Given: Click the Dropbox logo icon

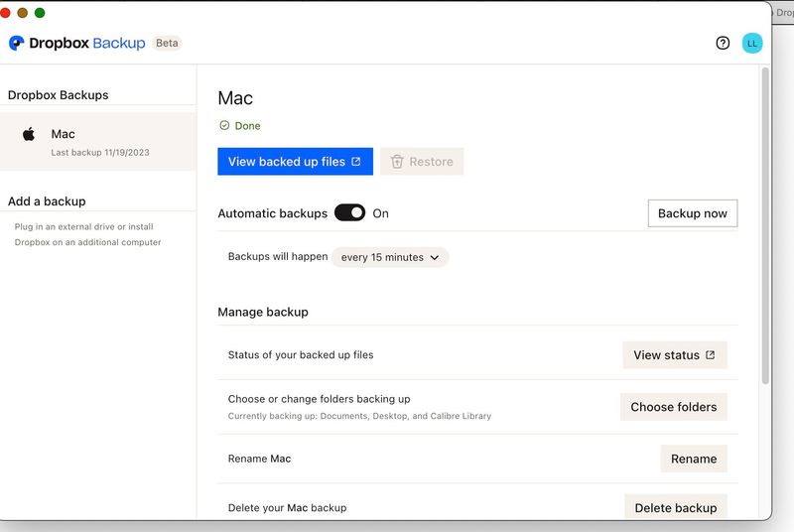Looking at the screenshot, I should click(x=17, y=44).
